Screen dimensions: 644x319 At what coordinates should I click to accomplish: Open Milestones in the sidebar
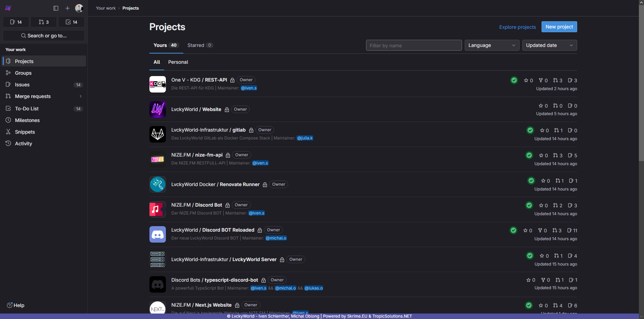(x=27, y=120)
